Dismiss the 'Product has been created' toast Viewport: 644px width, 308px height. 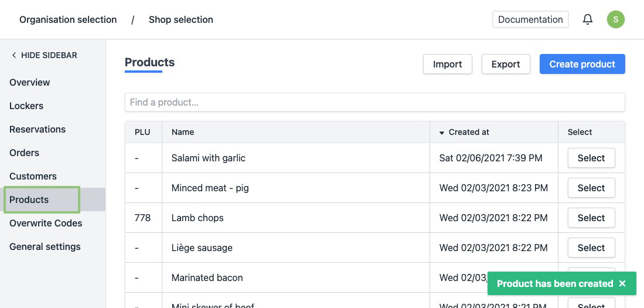coord(622,284)
